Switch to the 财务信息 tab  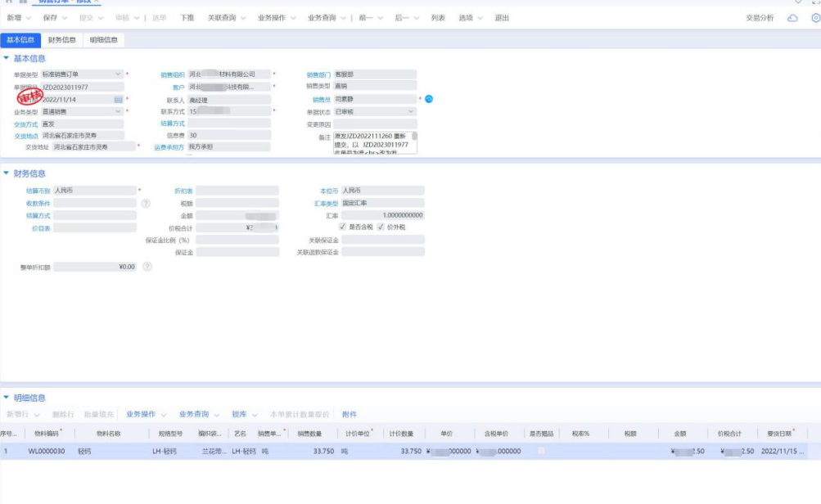(x=62, y=39)
